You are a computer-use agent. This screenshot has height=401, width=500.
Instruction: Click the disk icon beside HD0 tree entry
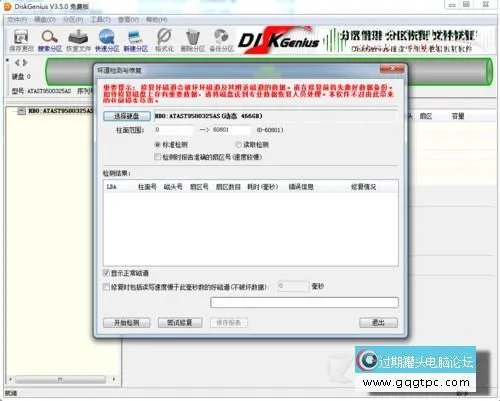[x=21, y=111]
